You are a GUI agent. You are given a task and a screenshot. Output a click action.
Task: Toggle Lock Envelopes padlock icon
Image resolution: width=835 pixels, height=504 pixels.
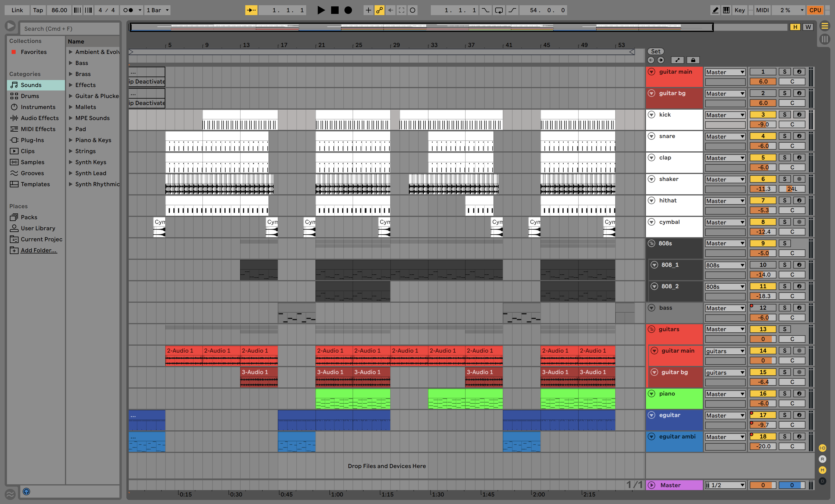[693, 60]
